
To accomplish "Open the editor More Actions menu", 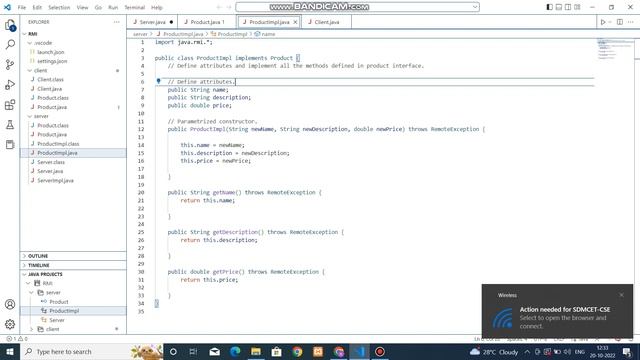I will [x=631, y=22].
